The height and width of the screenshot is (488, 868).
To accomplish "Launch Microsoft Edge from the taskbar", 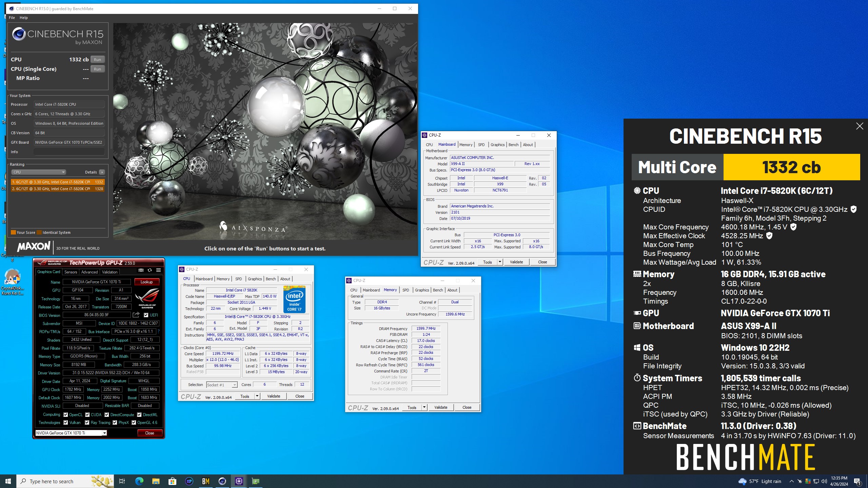I will [139, 481].
